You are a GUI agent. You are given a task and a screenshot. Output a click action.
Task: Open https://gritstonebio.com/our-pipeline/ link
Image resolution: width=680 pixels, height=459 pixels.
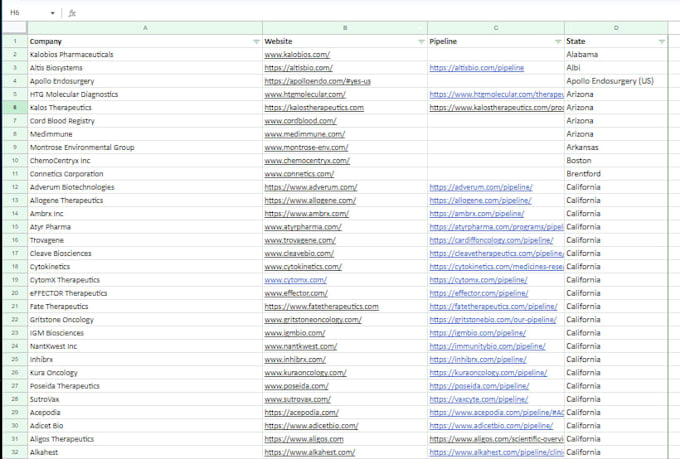tap(493, 320)
